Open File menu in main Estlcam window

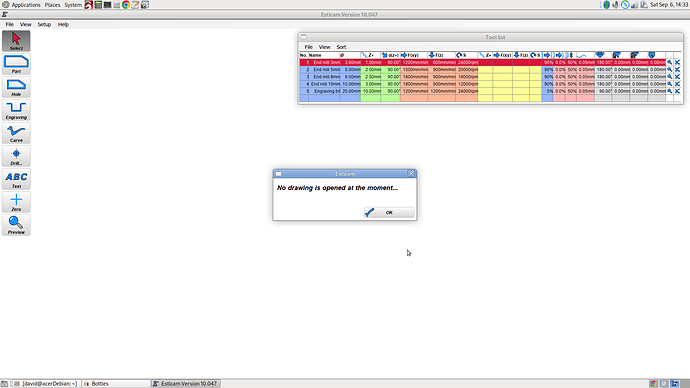[x=10, y=25]
